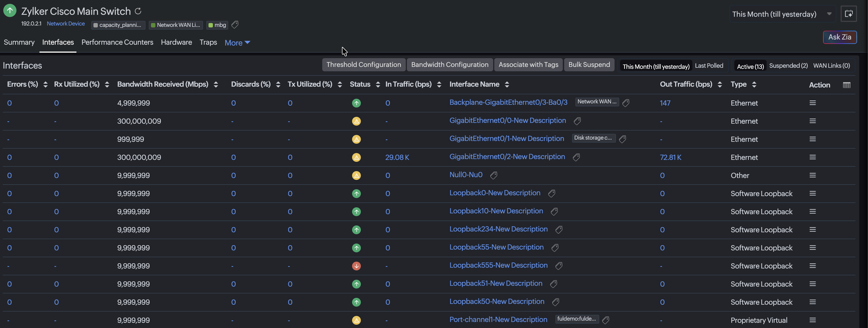Screen dimensions: 868x328
Task: Show Suspended (2) interfaces
Action: tap(788, 66)
